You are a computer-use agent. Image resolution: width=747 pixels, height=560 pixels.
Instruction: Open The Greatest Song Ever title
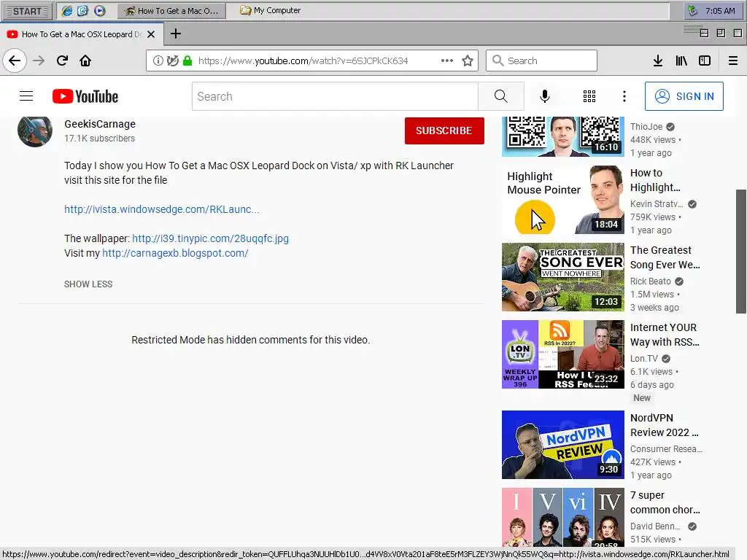[665, 257]
